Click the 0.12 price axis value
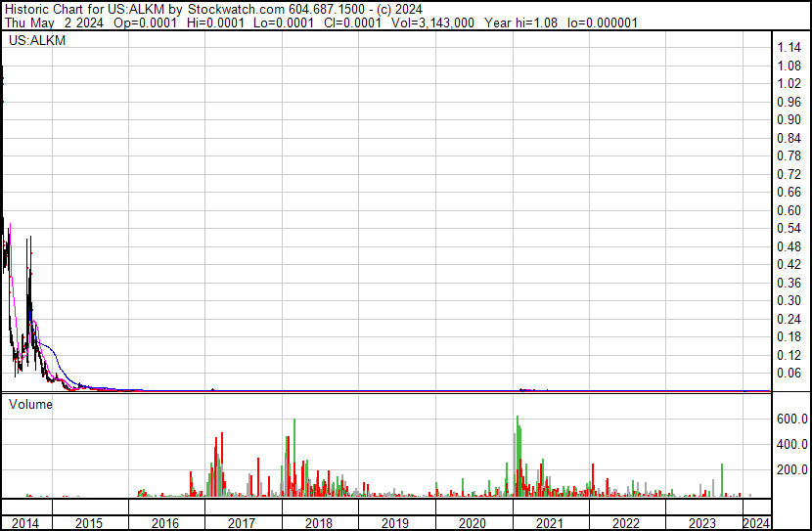Image resolution: width=812 pixels, height=531 pixels. pos(789,355)
